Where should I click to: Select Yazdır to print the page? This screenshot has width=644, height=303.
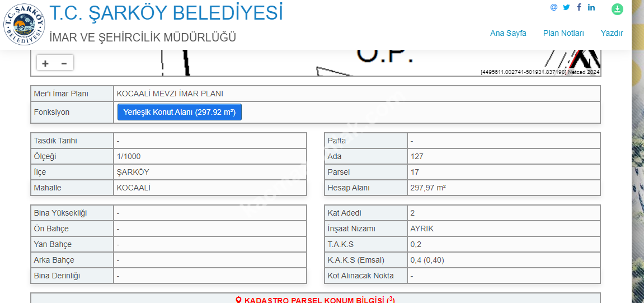612,33
